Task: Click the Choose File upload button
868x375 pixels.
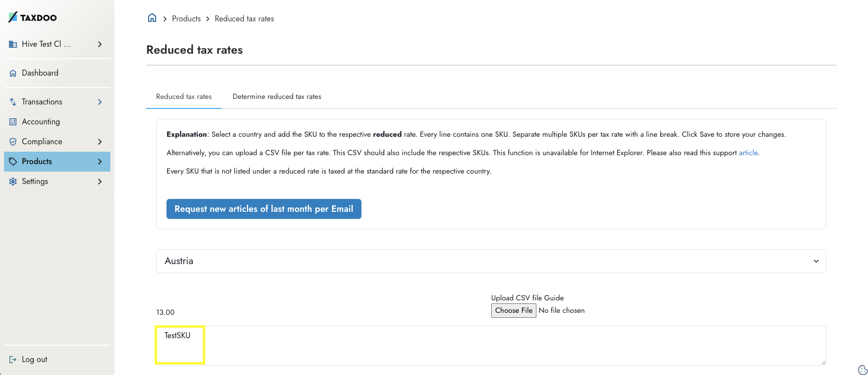Action: pyautogui.click(x=514, y=310)
